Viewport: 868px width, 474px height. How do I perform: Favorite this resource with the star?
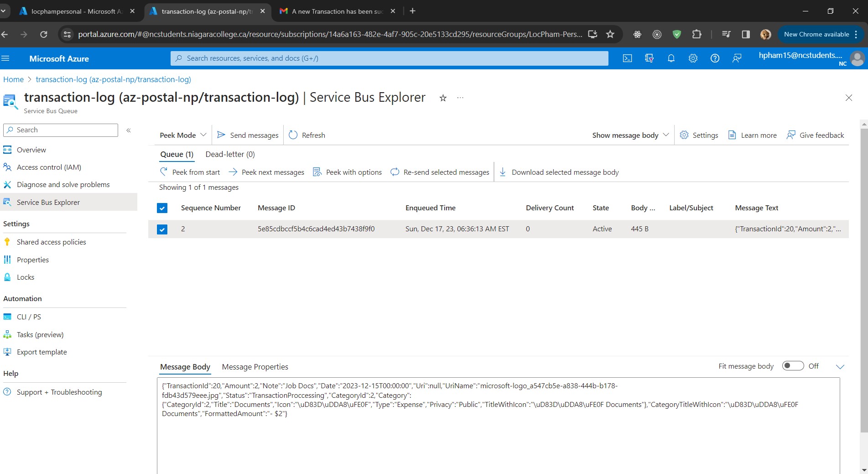pos(443,98)
